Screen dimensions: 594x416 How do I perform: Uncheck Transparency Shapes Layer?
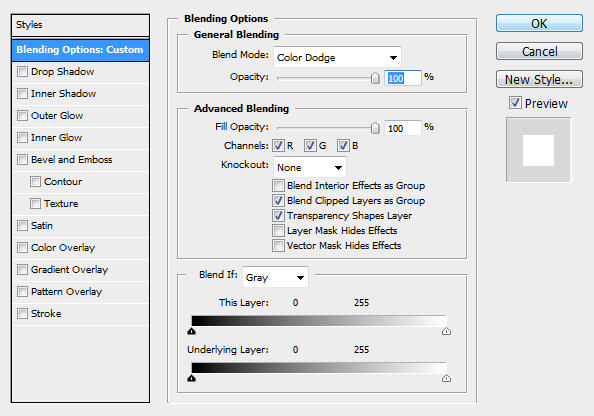click(278, 216)
